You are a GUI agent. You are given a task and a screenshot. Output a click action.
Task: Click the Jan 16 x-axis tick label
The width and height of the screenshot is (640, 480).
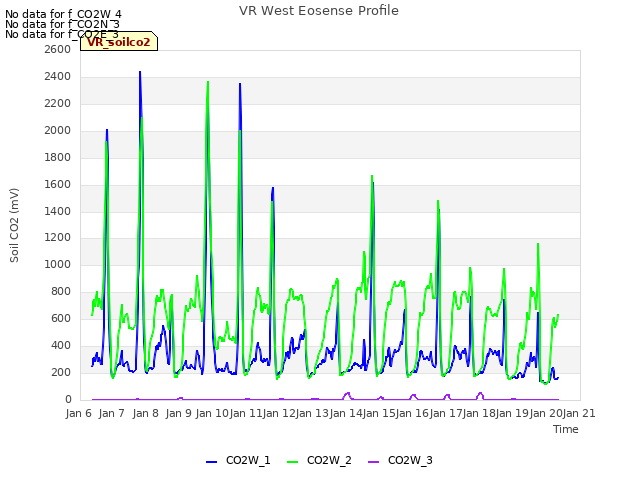(412, 413)
